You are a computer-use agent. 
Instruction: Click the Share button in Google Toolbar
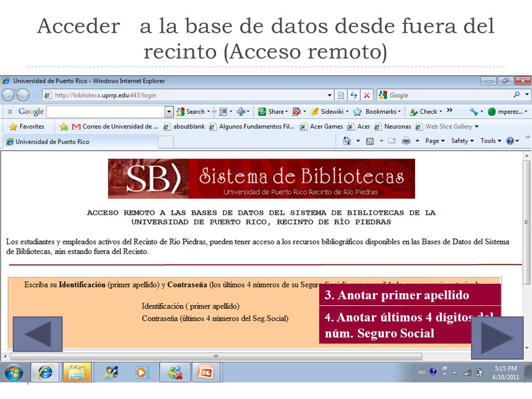point(273,111)
